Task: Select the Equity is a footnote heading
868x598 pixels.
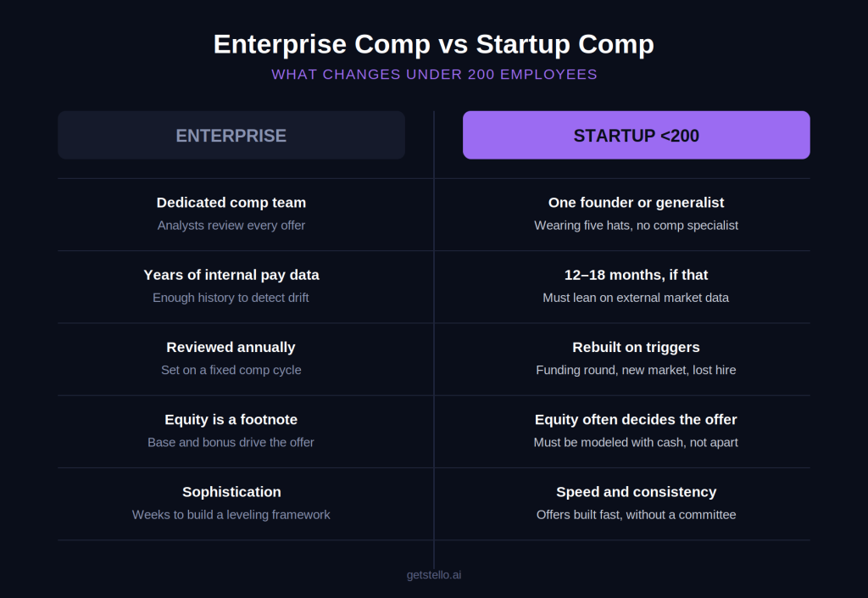Action: pos(231,420)
